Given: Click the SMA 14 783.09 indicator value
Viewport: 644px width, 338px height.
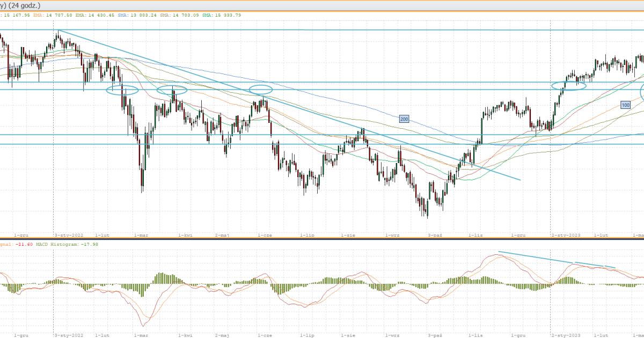Looking at the screenshot, I should 185,15.
